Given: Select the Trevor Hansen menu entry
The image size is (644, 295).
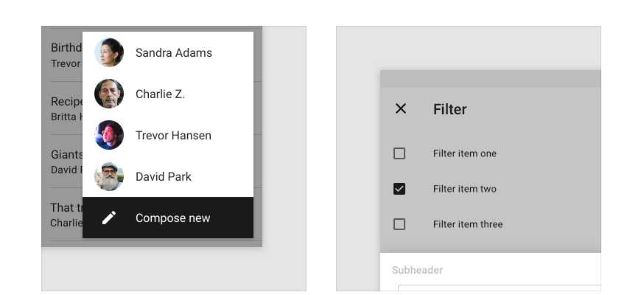Looking at the screenshot, I should [168, 135].
